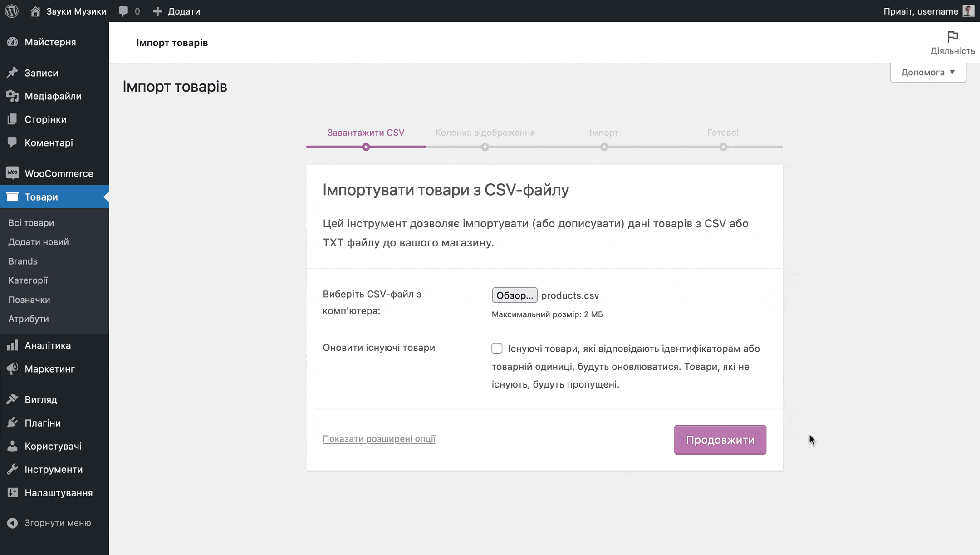
Task: Click the Записи pin icon
Action: (x=13, y=73)
